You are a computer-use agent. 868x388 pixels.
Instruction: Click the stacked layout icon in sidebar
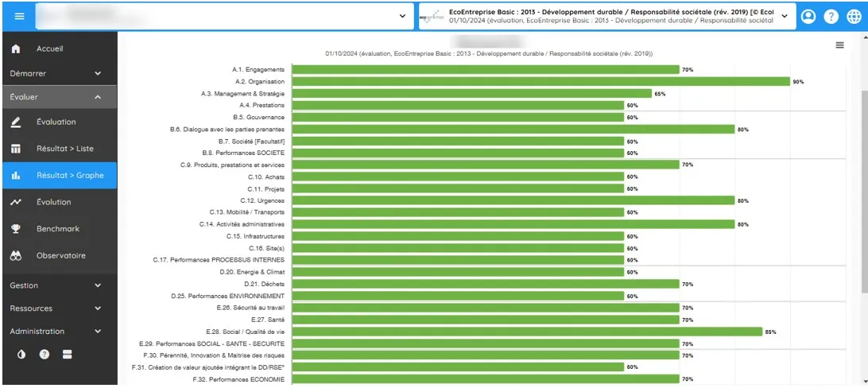(x=68, y=354)
